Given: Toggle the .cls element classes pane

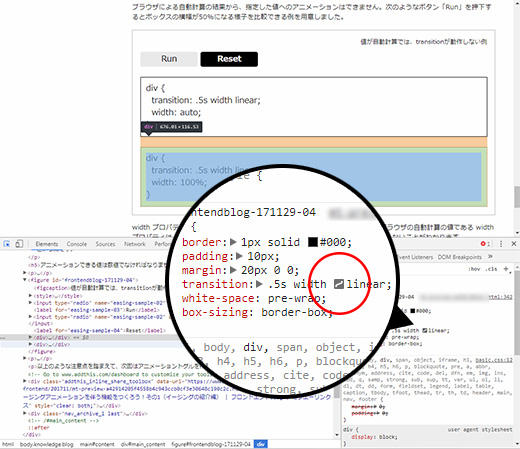Looking at the screenshot, I should tap(491, 269).
